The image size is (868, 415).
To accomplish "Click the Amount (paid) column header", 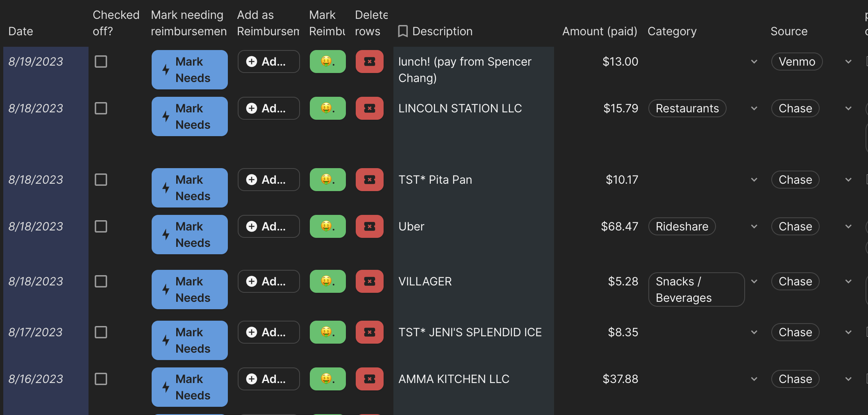I will coord(599,31).
